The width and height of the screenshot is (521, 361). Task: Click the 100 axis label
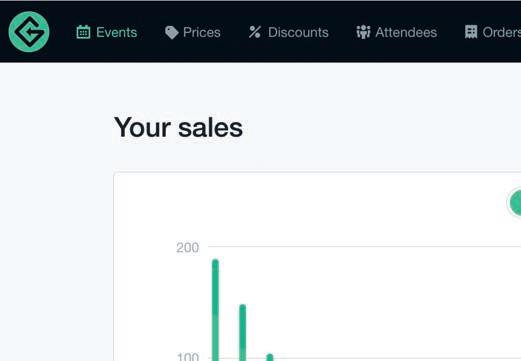pos(187,357)
